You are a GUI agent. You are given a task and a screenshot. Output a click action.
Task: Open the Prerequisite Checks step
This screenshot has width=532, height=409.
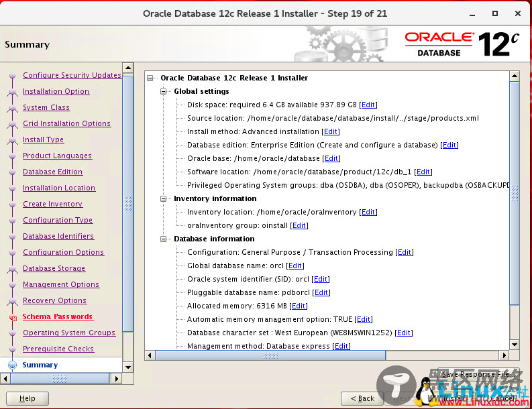tap(58, 349)
